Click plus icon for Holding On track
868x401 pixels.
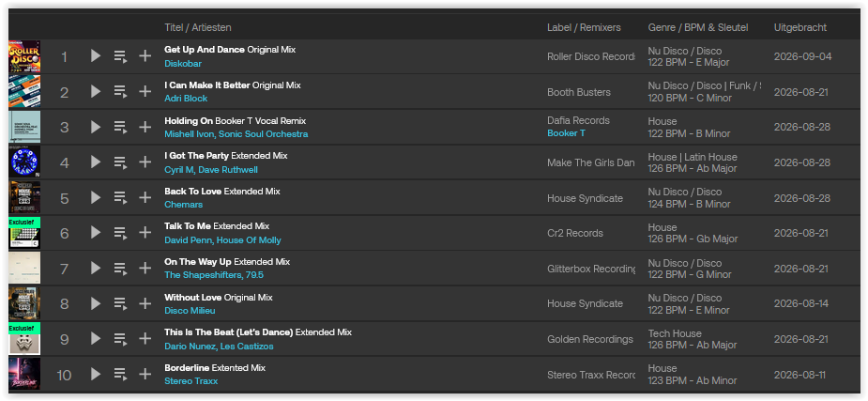[145, 127]
